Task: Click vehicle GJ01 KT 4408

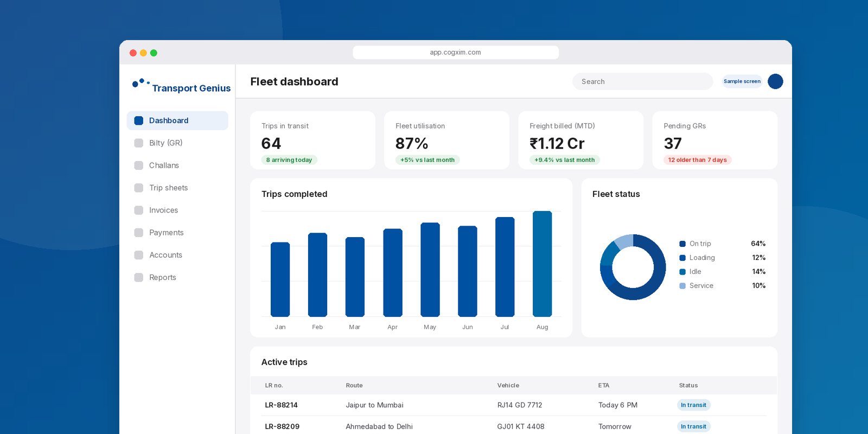Action: (x=521, y=426)
